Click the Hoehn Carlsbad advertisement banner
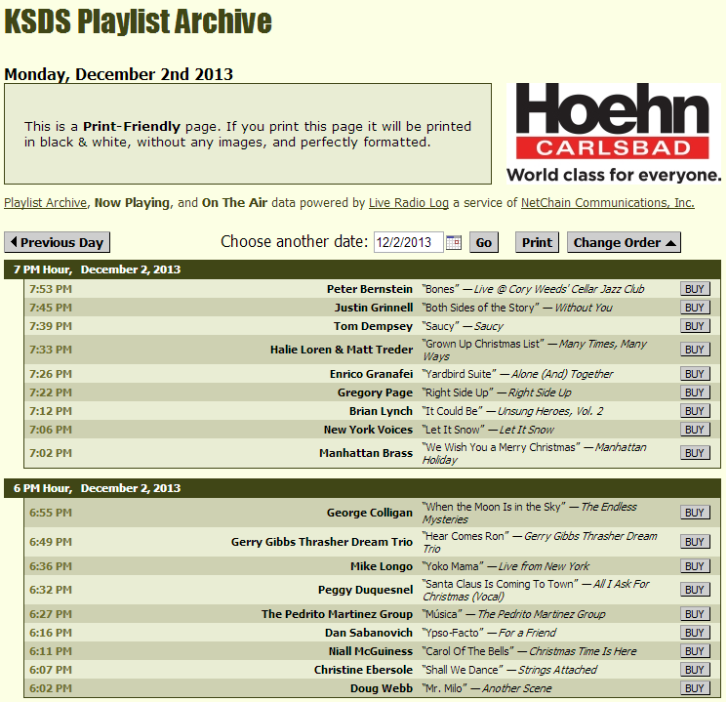 coord(613,133)
